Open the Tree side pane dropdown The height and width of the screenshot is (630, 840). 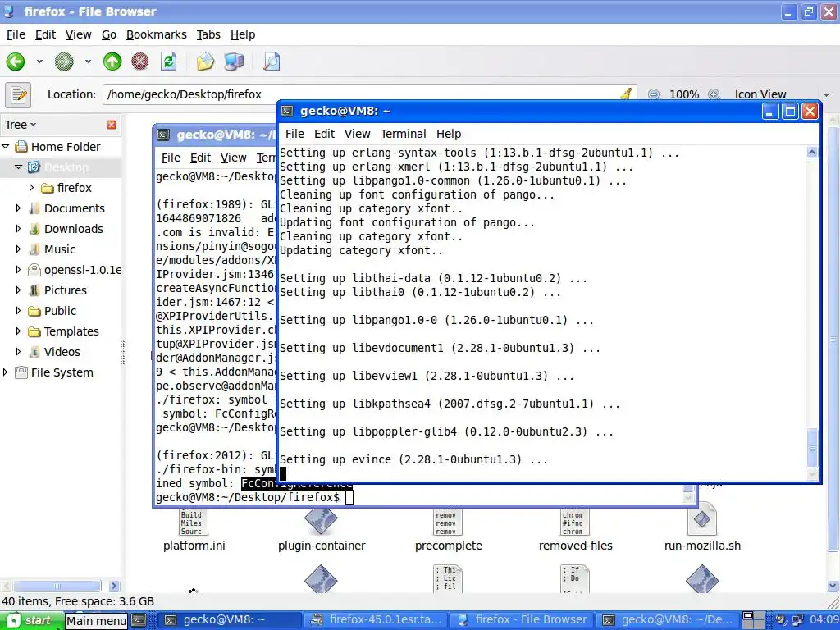point(21,125)
